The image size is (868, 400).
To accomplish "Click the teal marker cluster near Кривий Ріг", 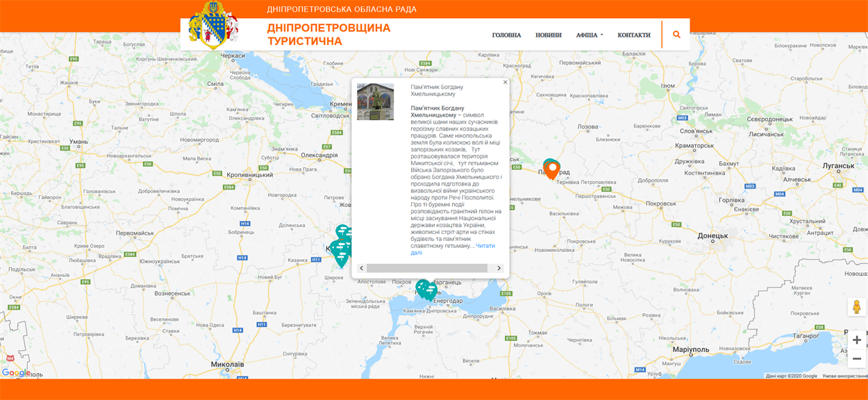I will pos(341,247).
